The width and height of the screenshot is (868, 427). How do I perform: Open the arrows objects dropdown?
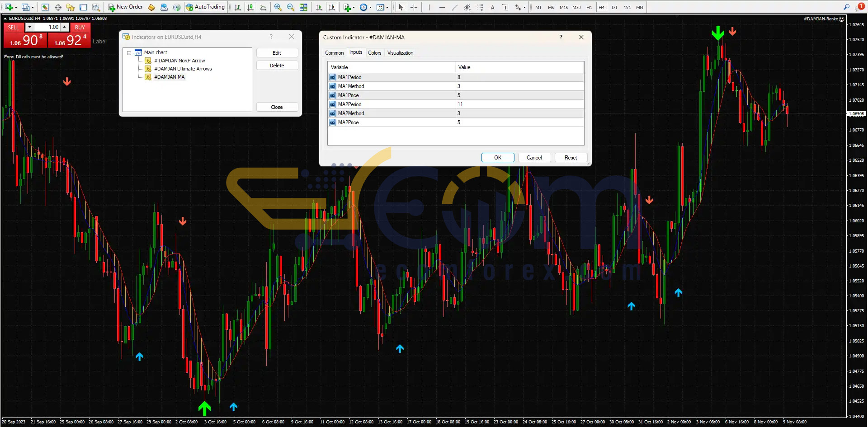pyautogui.click(x=524, y=7)
